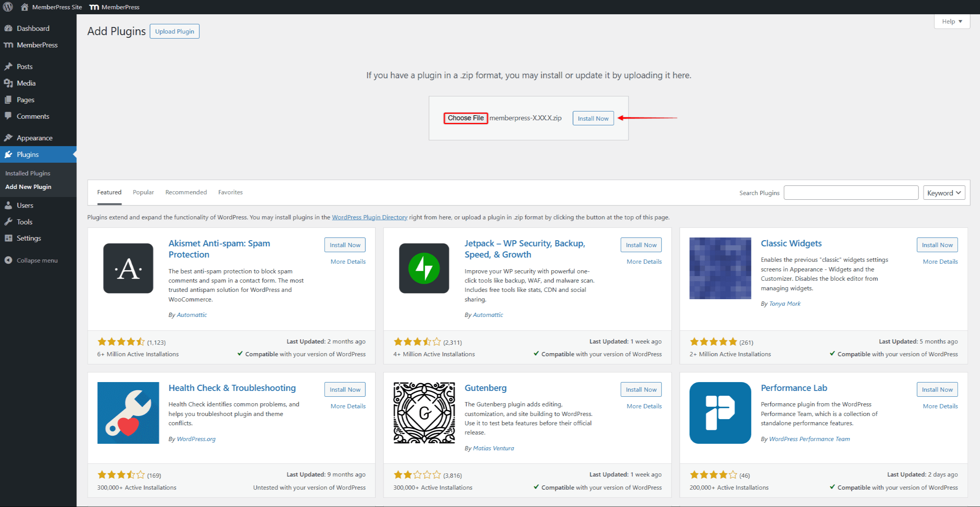The image size is (980, 507).
Task: Open the Favorites tab
Action: pyautogui.click(x=230, y=192)
